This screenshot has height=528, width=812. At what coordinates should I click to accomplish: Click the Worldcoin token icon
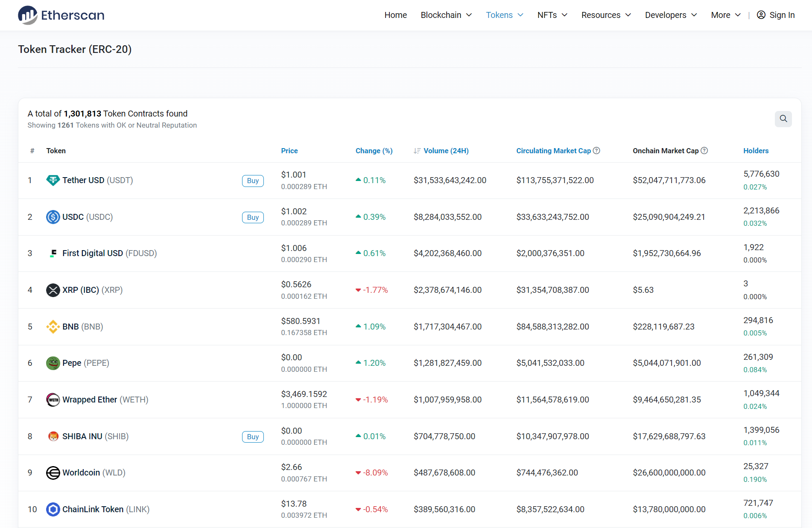coord(53,473)
